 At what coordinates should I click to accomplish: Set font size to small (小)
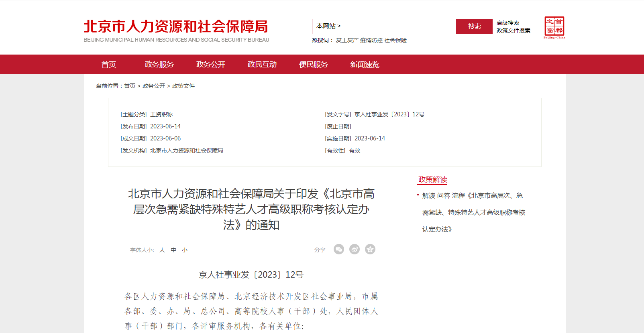[x=185, y=250]
